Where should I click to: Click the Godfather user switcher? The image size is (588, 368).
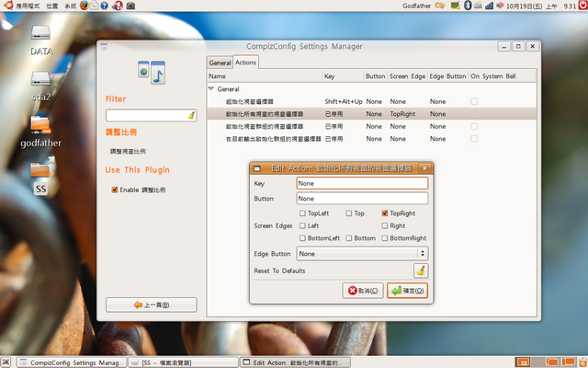[416, 6]
